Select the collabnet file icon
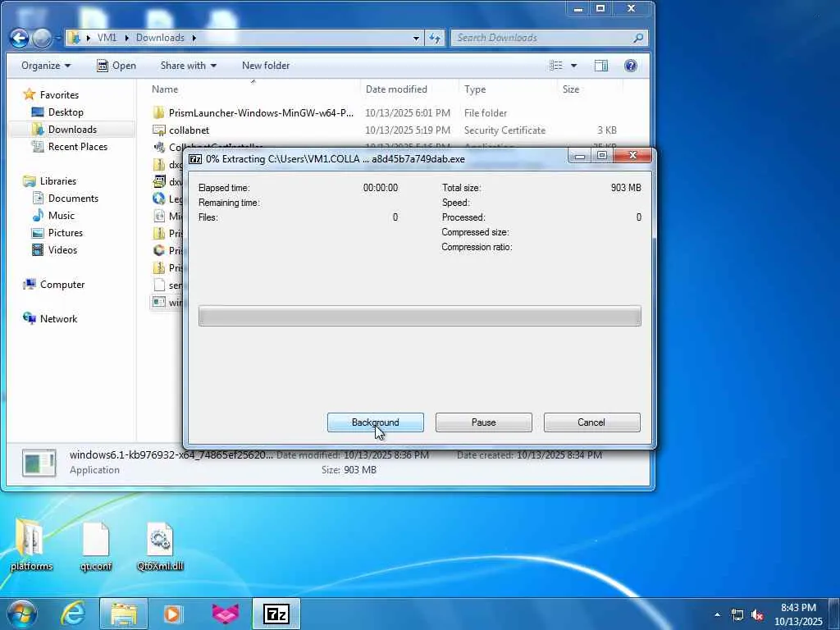Image resolution: width=840 pixels, height=630 pixels. (159, 130)
